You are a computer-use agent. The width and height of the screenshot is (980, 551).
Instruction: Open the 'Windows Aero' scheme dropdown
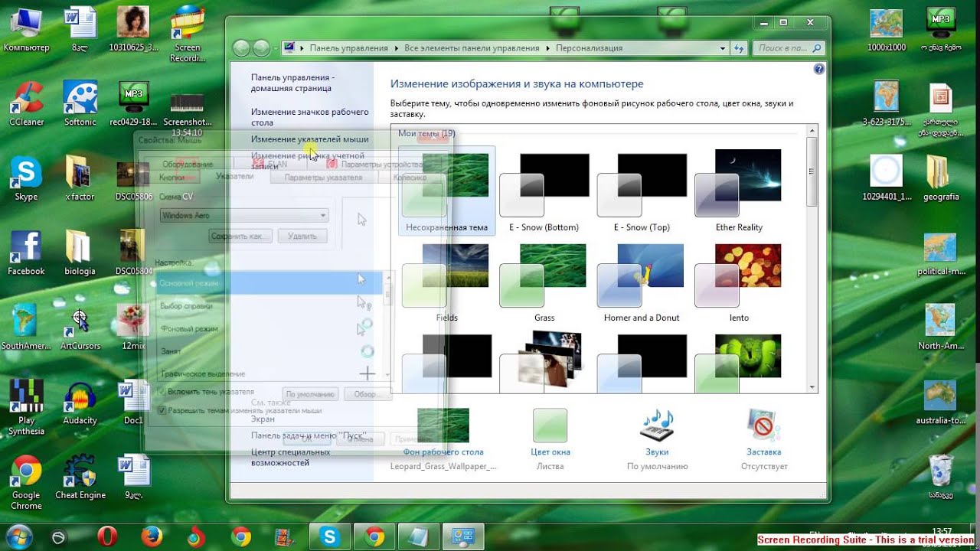[244, 216]
